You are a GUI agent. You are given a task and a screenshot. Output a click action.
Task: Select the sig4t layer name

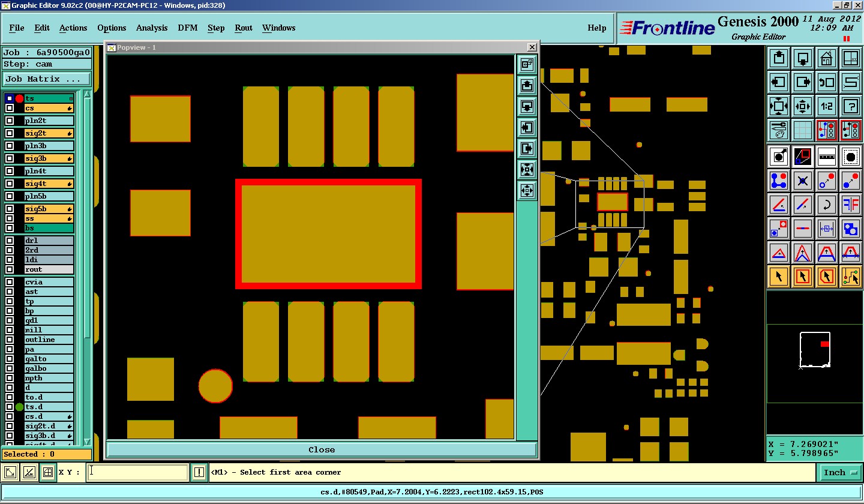[49, 184]
